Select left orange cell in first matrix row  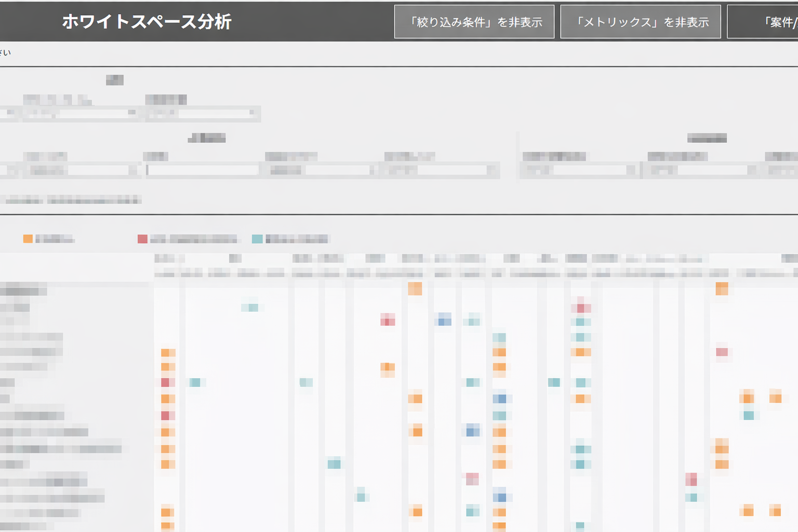tap(415, 289)
